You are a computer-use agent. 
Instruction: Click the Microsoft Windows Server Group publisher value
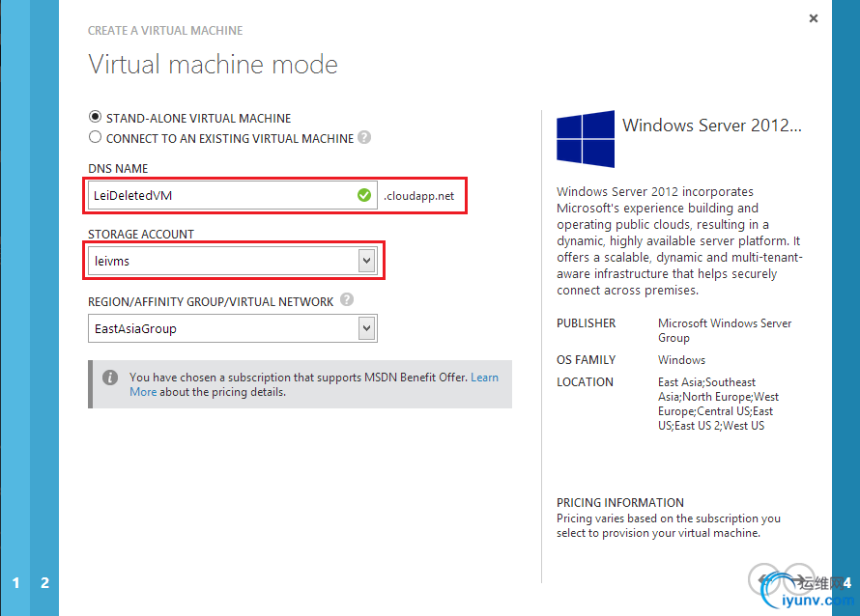pyautogui.click(x=725, y=330)
